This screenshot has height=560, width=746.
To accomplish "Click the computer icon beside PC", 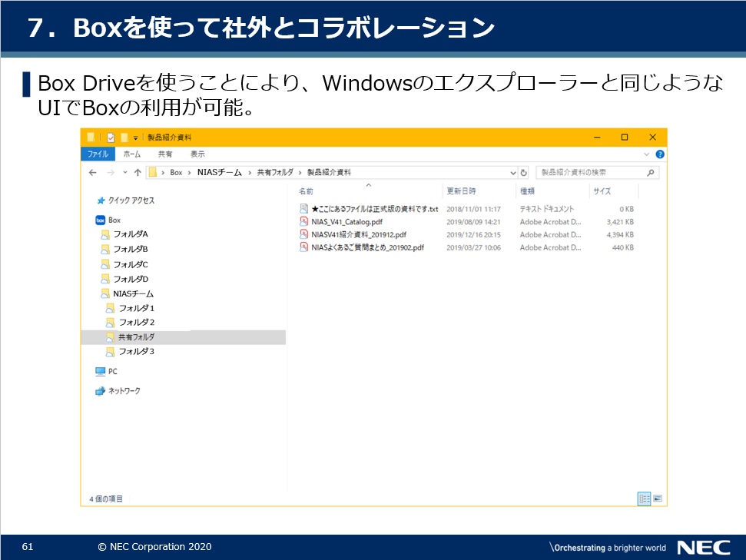I will pos(100,371).
